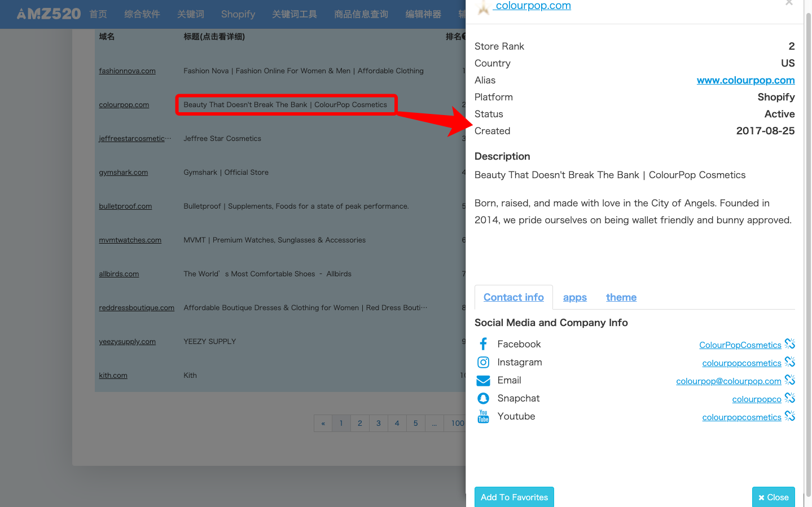812x507 pixels.
Task: Go to page 3 in pagination
Action: pos(378,423)
